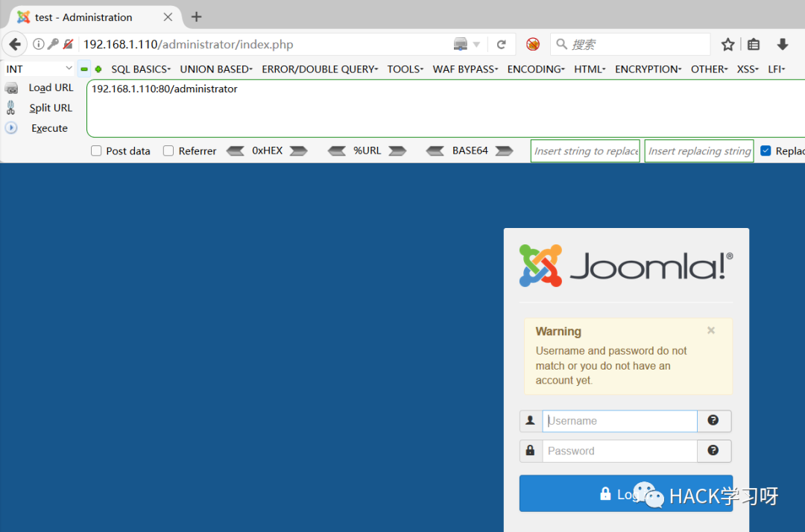
Task: Click the Split URL button label
Action: click(x=51, y=108)
